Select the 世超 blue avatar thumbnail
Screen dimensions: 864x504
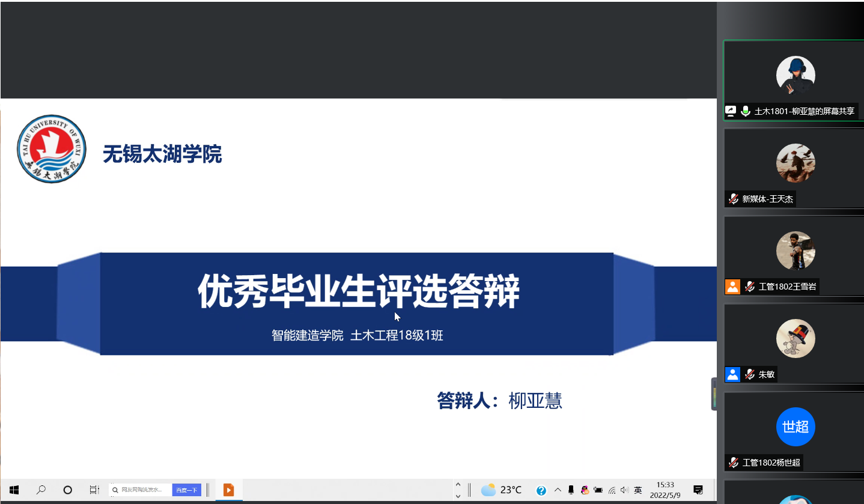pos(796,427)
